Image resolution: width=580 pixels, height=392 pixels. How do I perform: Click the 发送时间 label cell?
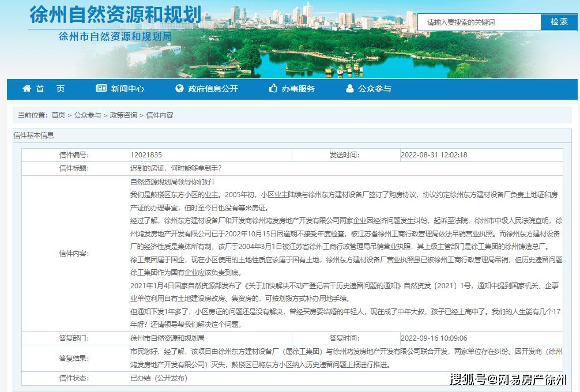tap(347, 155)
